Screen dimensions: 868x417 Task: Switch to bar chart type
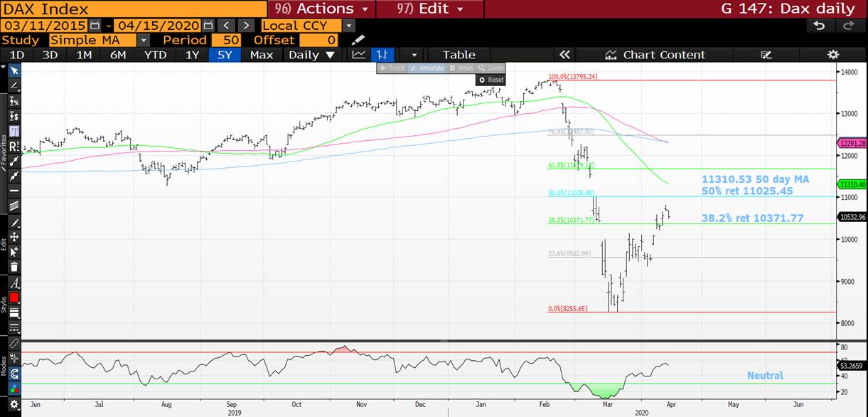coord(383,55)
